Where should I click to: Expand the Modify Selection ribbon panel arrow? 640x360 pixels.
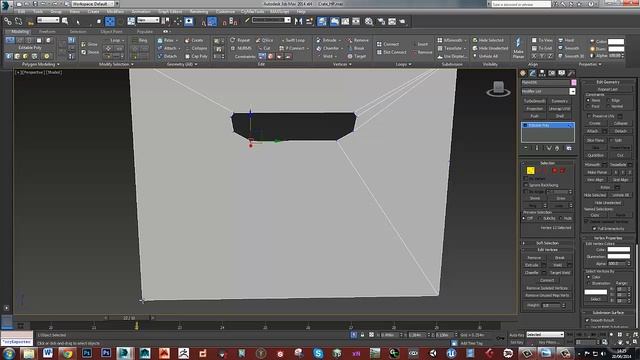click(132, 64)
